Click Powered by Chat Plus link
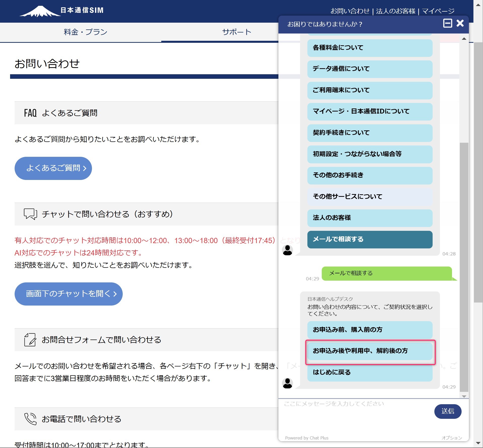This screenshot has height=448, width=483. 307,438
